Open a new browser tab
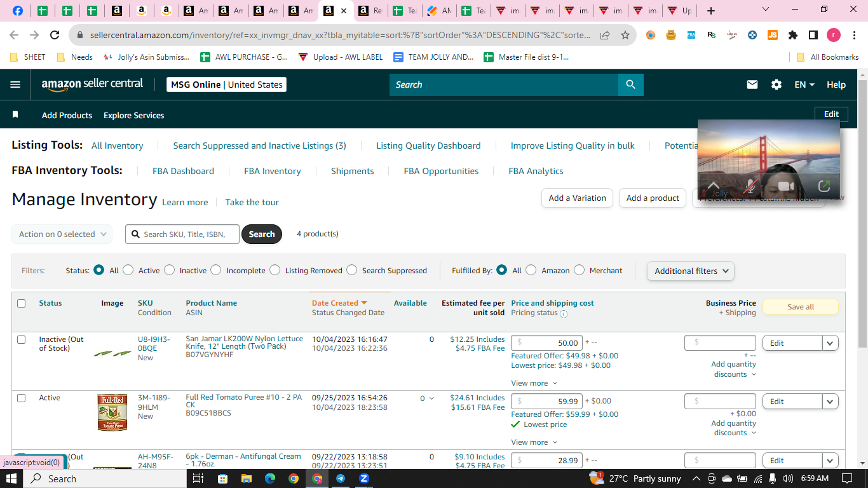This screenshot has height=488, width=868. pyautogui.click(x=711, y=11)
